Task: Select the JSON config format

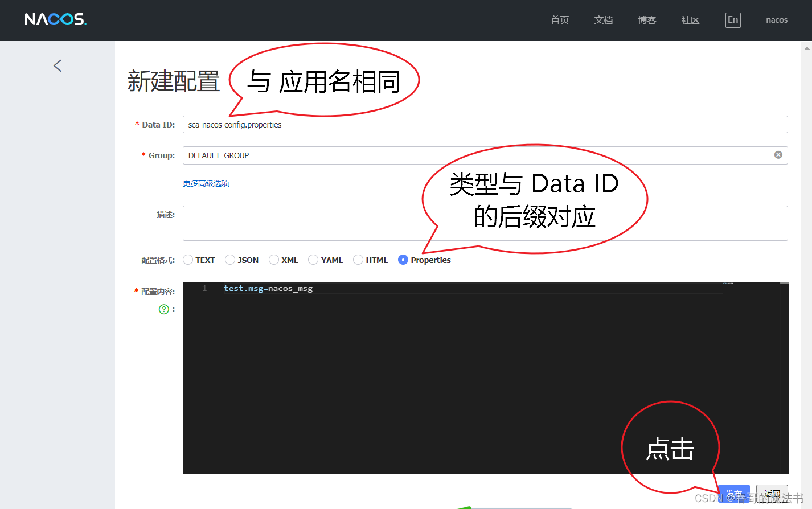Action: coord(230,259)
